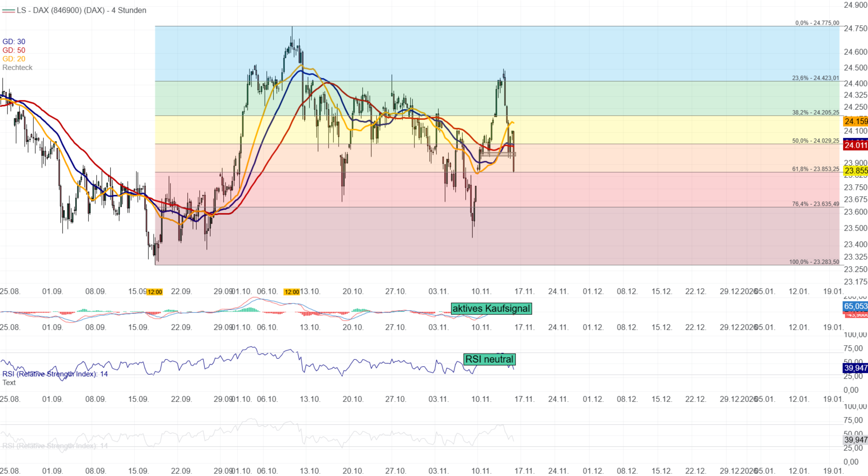Click the blue 65,053 MACD value tag
The image size is (868, 476).
[855, 306]
